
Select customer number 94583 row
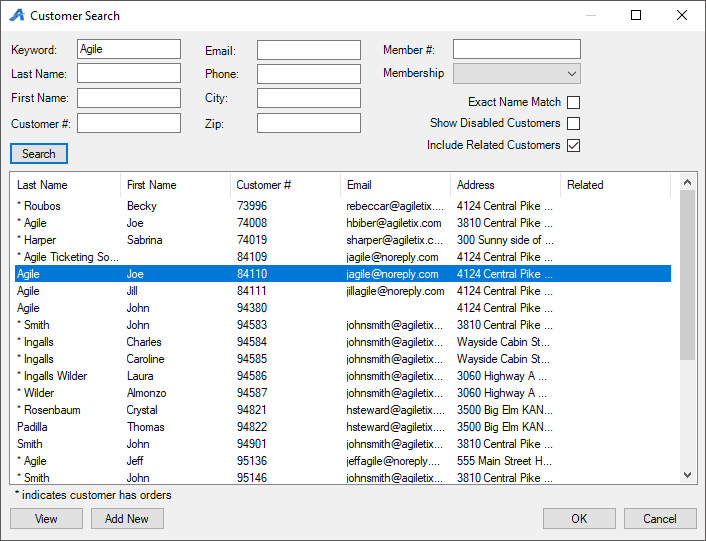343,325
